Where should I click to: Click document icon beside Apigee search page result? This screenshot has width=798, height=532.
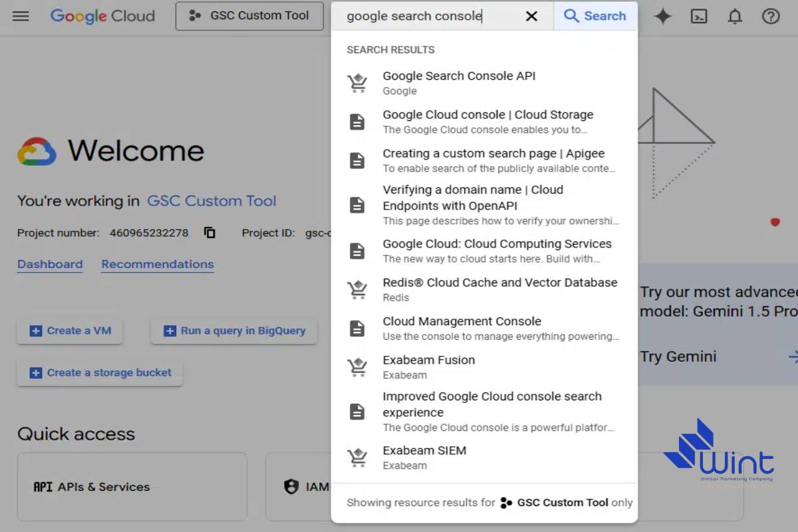pos(357,160)
